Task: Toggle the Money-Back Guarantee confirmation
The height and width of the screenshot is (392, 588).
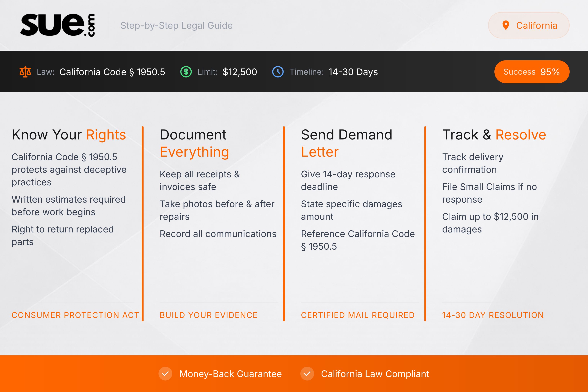Action: pyautogui.click(x=230, y=374)
